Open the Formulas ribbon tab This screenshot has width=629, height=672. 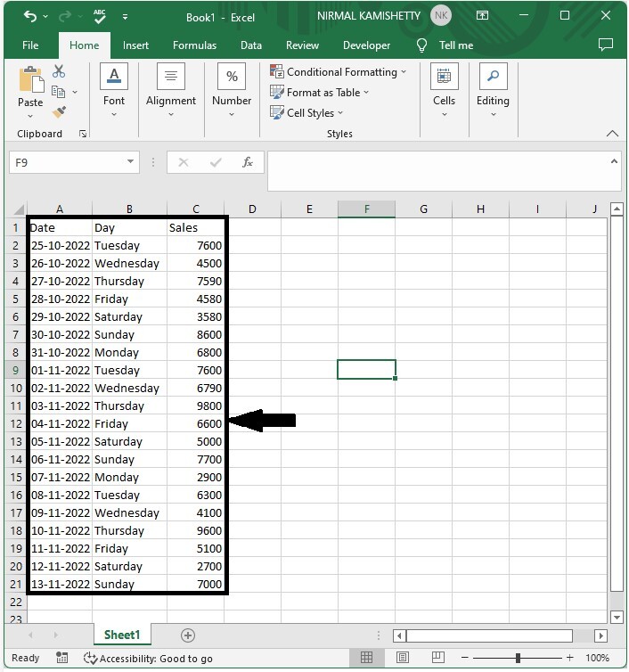coord(194,45)
